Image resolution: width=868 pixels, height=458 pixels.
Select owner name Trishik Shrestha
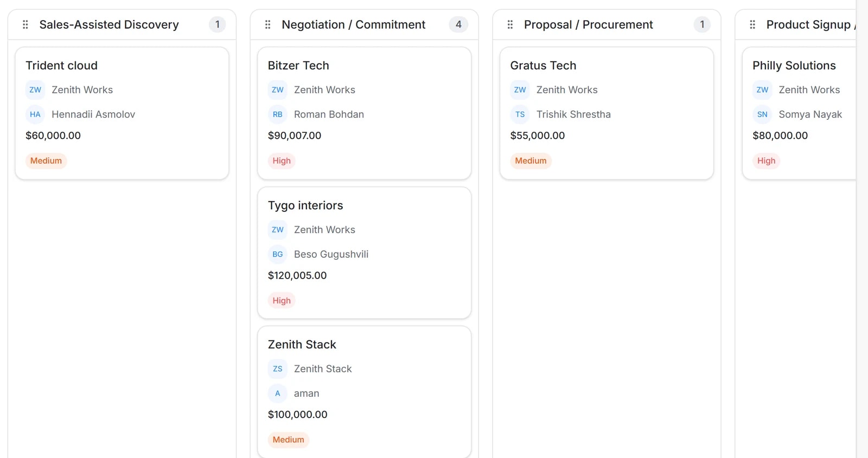click(x=573, y=114)
